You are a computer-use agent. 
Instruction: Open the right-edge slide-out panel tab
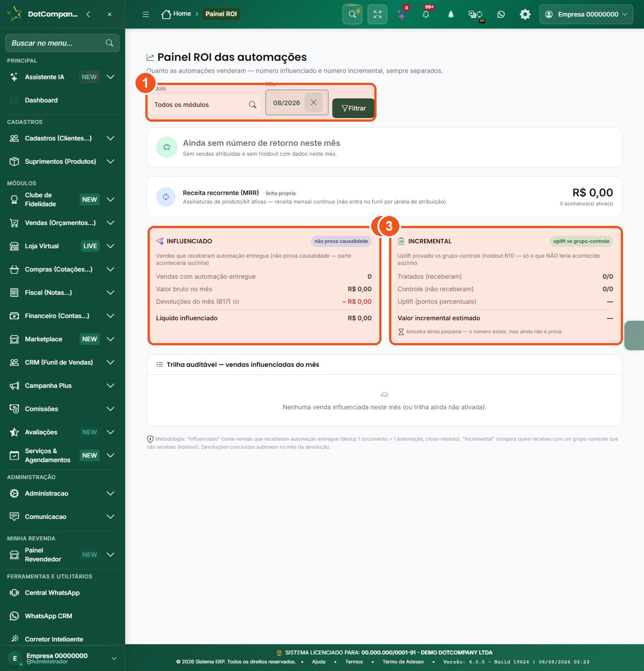tap(634, 335)
